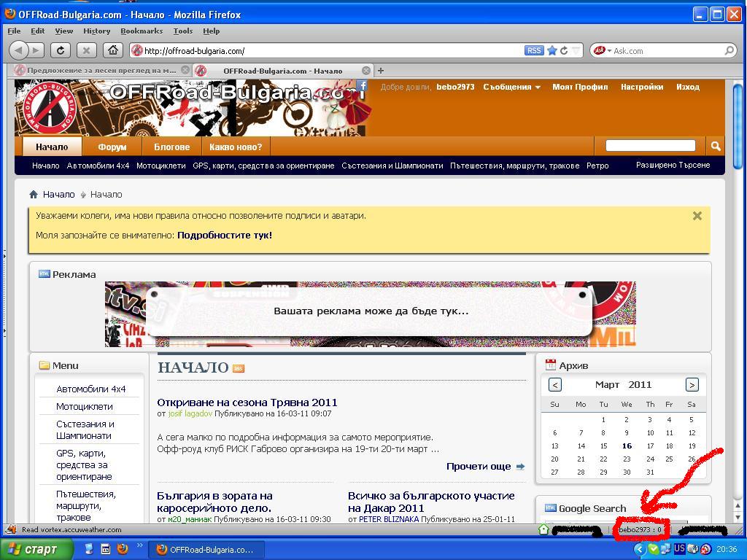Image resolution: width=747 pixels, height=560 pixels.
Task: Click the breadcrumb home icon
Action: [x=34, y=194]
